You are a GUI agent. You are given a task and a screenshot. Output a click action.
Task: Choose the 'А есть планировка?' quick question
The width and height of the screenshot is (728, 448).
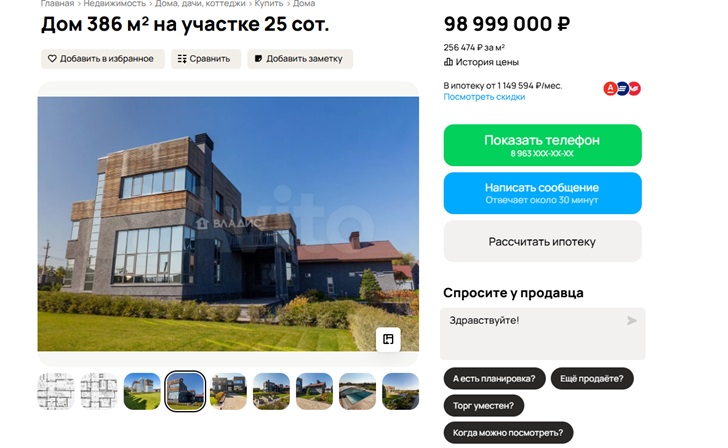pos(494,379)
